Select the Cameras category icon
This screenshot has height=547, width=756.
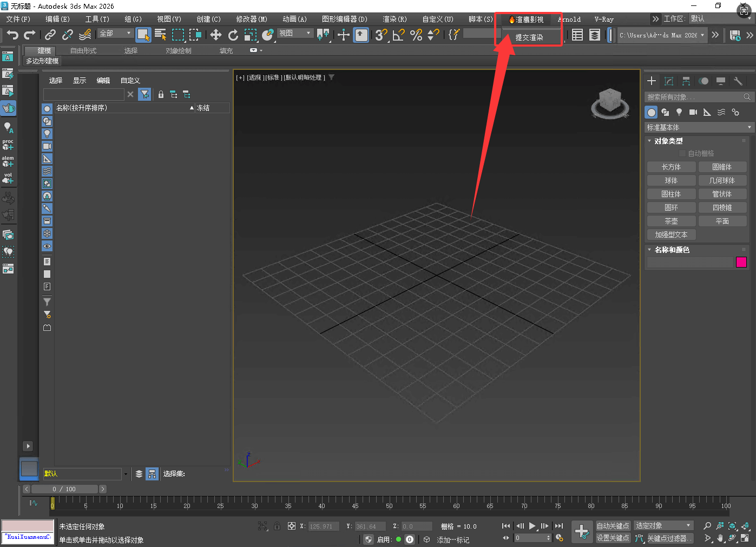coord(693,112)
